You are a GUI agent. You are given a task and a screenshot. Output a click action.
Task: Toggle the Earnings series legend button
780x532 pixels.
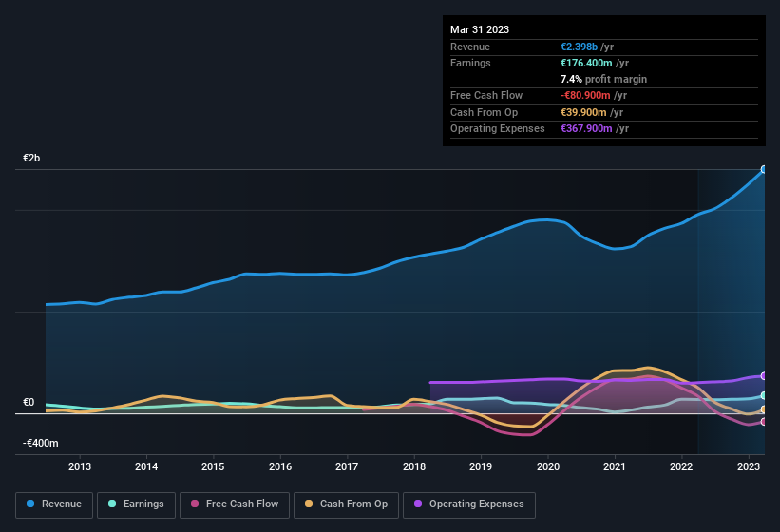pos(136,504)
